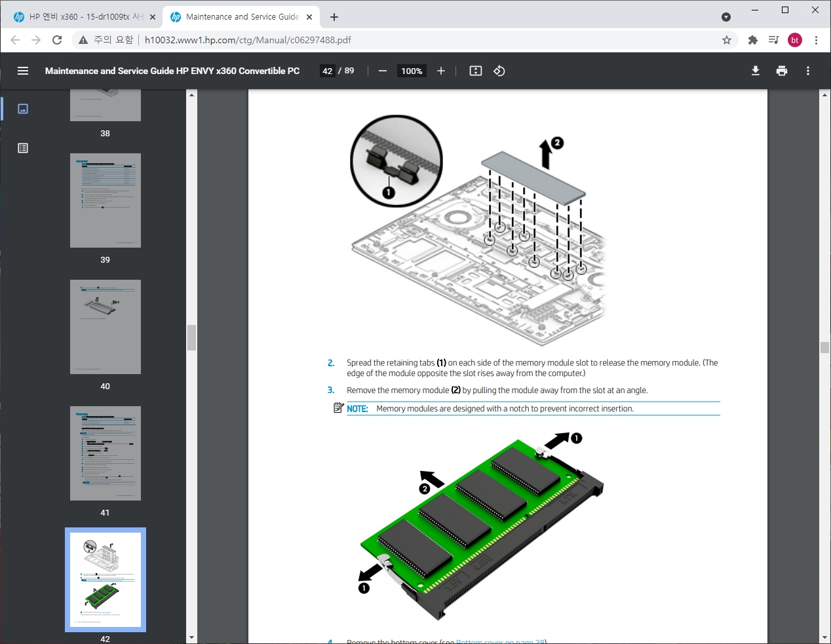
Task: Zoom out with the minus button
Action: click(x=383, y=71)
